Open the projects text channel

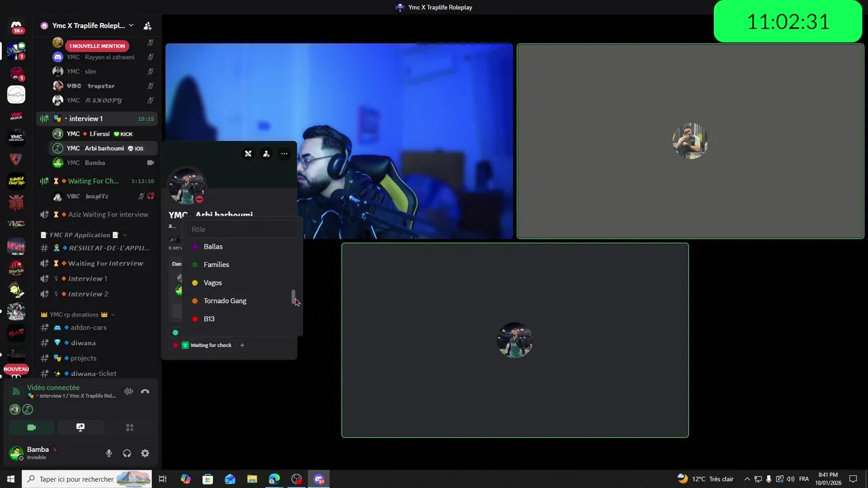[x=98, y=358]
